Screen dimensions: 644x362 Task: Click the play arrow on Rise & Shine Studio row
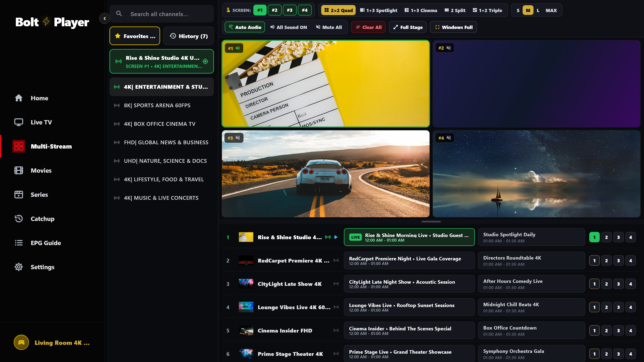point(336,237)
